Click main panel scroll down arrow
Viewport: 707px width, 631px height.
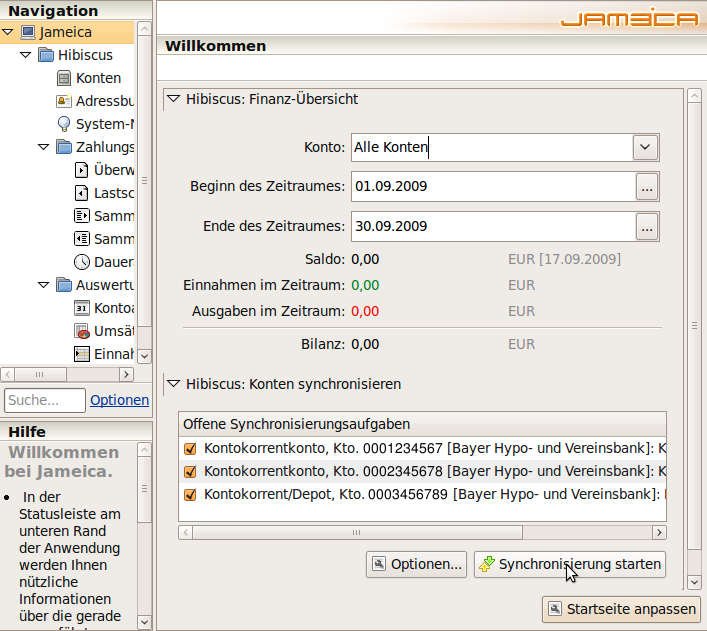(x=694, y=582)
